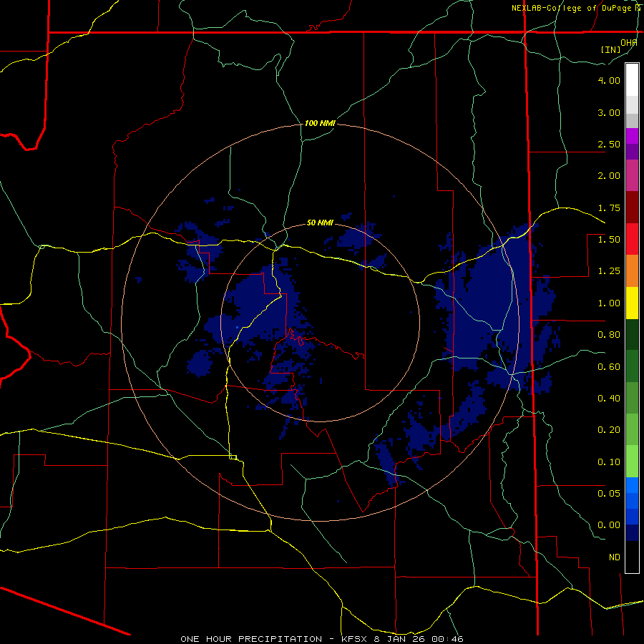644x644 pixels.
Task: Click the white 4.00 legend swatch
Action: pos(632,80)
